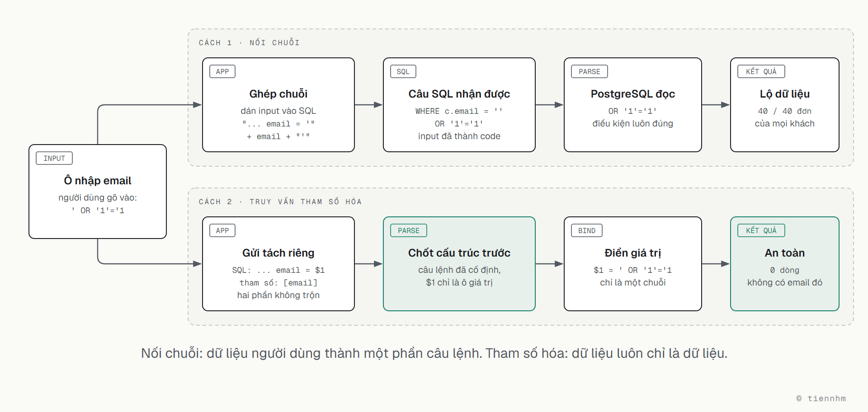Click 'tham số: [email]' line

coord(278,282)
